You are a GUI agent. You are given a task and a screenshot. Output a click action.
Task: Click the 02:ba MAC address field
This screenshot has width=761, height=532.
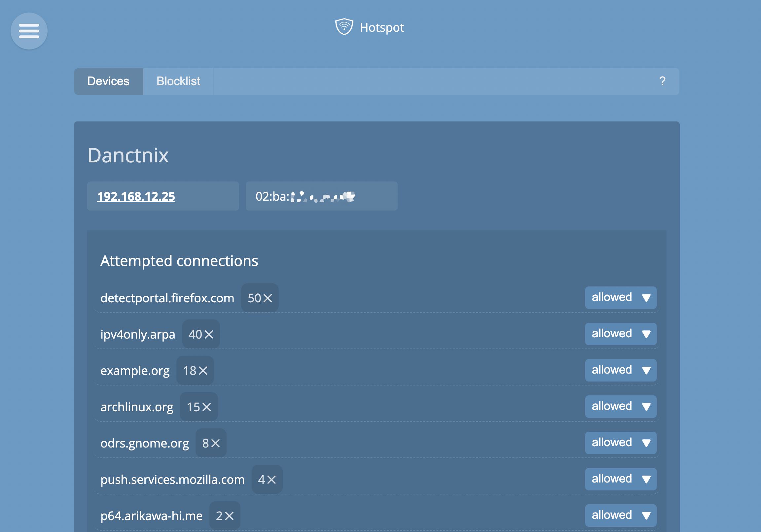(321, 196)
